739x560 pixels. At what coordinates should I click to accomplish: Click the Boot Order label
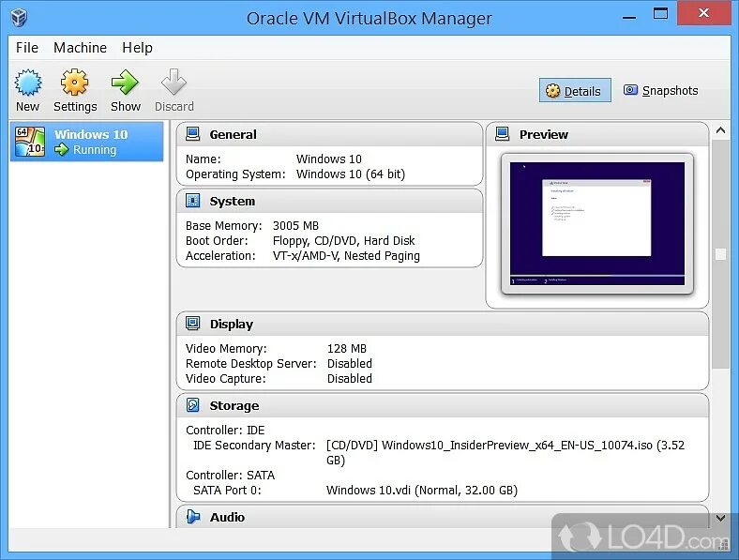click(217, 241)
